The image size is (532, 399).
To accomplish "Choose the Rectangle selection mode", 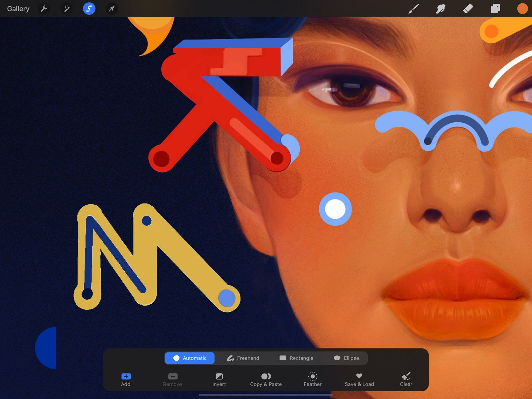I will pos(296,358).
